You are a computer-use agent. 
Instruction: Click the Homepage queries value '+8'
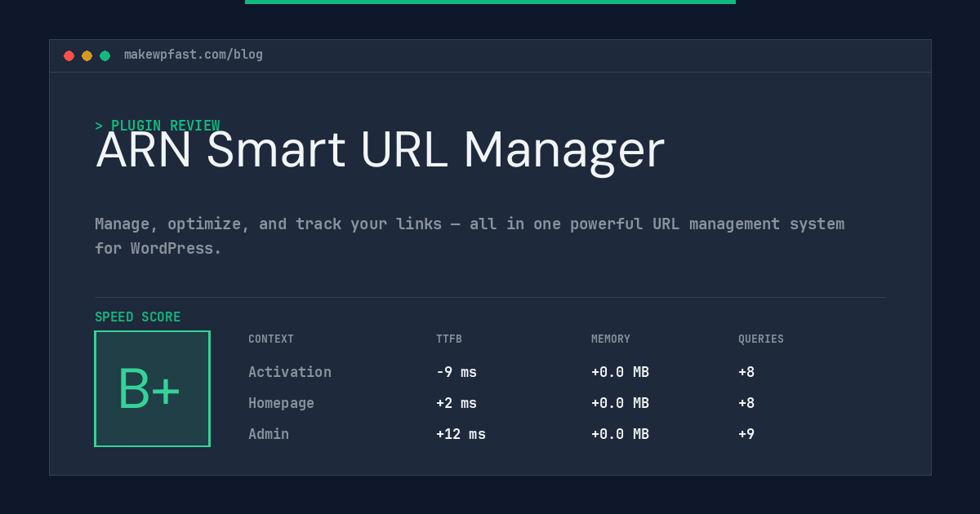pos(746,403)
